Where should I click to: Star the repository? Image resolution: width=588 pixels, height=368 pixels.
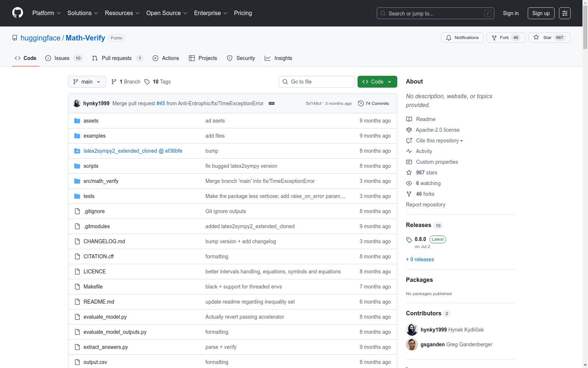click(549, 38)
